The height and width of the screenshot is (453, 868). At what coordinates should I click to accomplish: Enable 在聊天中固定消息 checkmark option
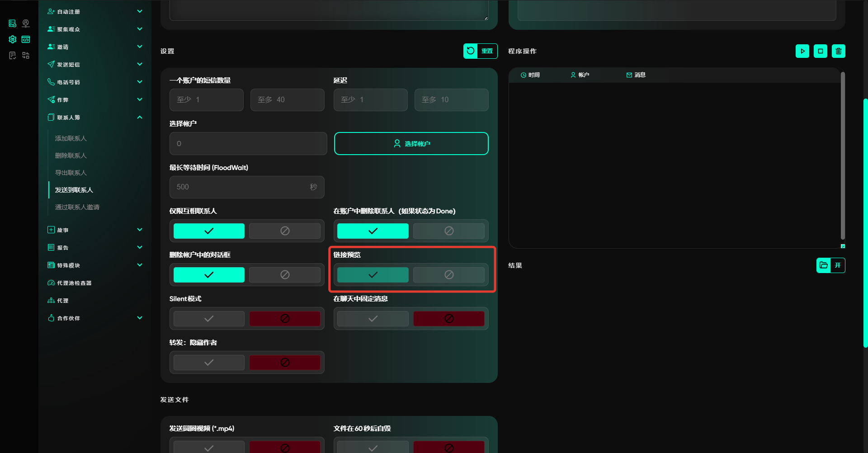point(373,319)
